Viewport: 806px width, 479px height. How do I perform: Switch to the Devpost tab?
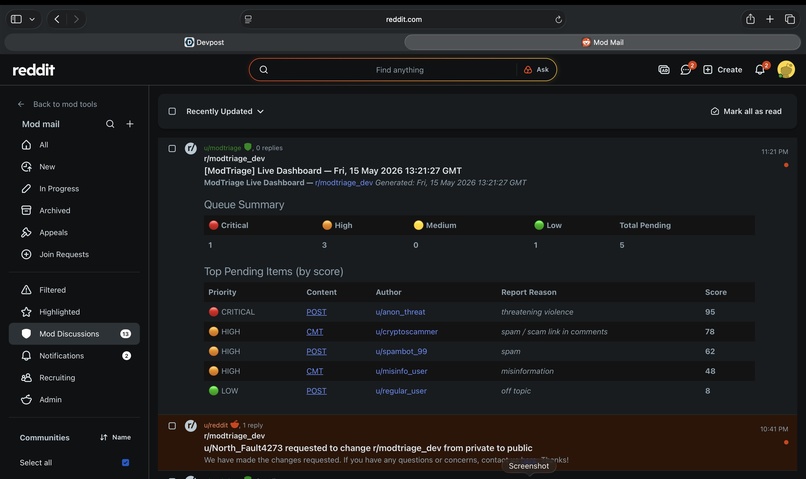point(204,42)
